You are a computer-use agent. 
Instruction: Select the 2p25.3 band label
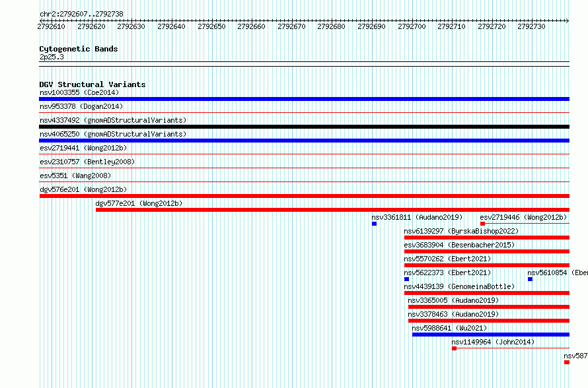[52, 57]
